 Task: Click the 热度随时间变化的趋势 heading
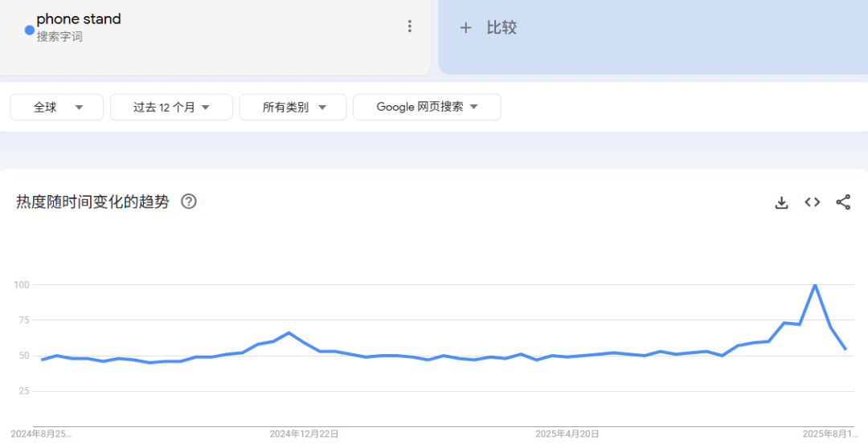pyautogui.click(x=92, y=202)
